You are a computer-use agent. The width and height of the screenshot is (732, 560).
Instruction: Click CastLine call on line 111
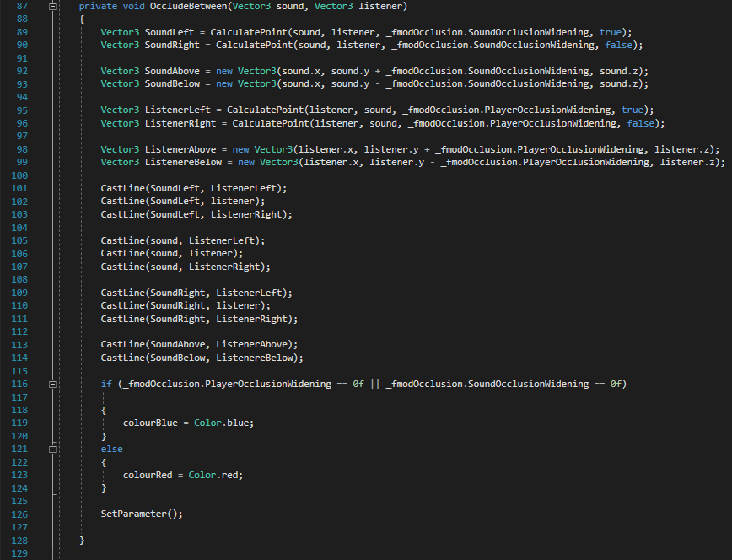199,319
